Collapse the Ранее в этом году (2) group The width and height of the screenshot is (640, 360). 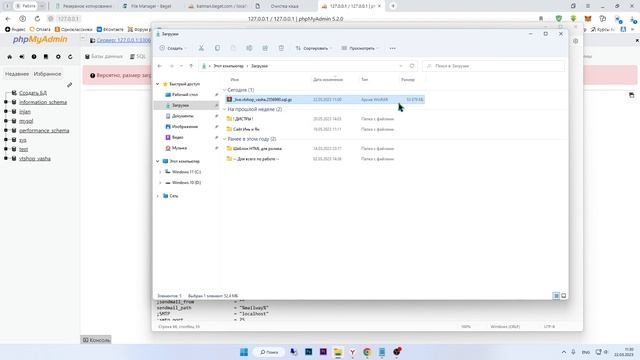click(x=224, y=139)
